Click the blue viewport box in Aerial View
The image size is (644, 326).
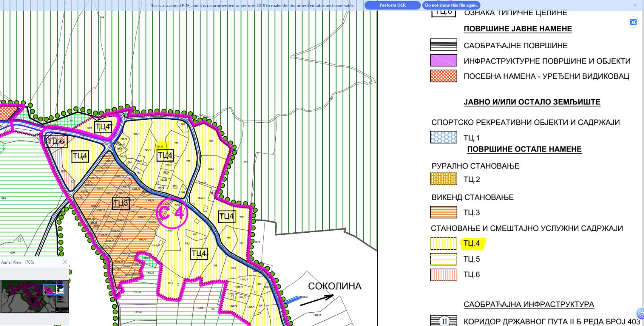(54, 289)
